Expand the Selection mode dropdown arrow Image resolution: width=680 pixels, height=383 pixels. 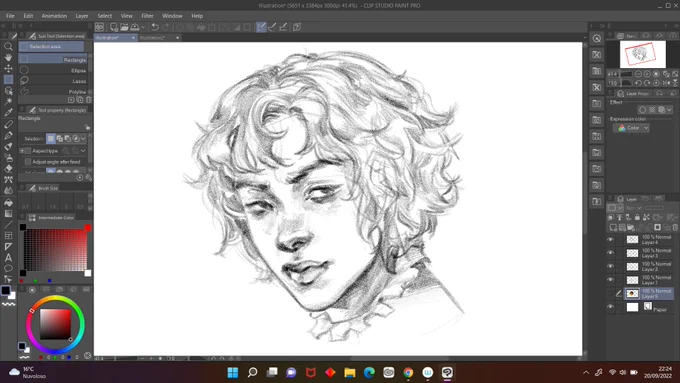pyautogui.click(x=83, y=139)
